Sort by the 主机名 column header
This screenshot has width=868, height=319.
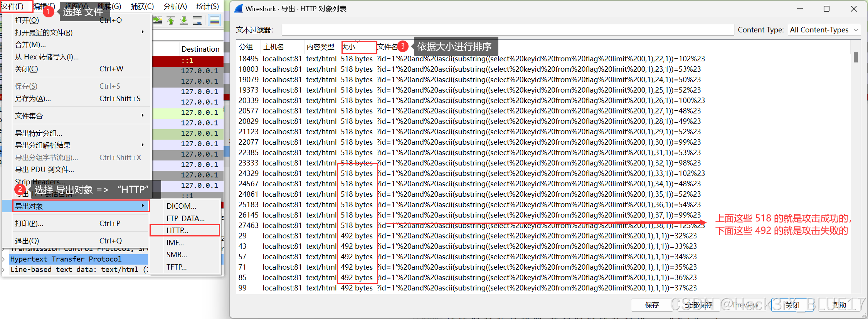click(283, 47)
